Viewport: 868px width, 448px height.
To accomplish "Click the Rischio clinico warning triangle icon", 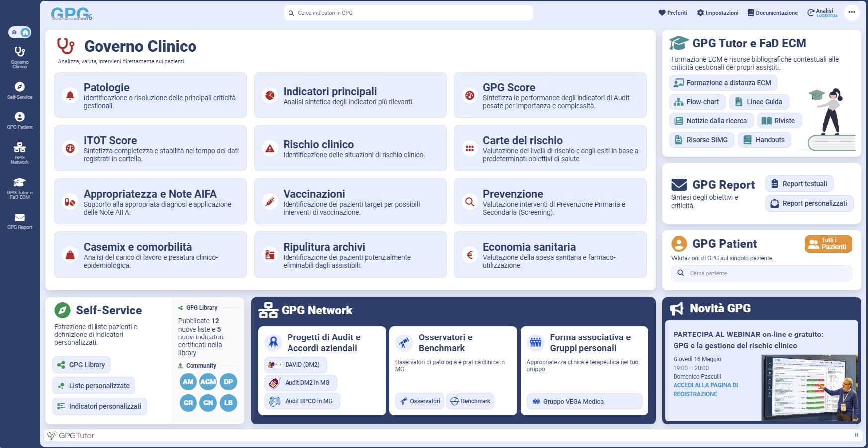I will 270,148.
